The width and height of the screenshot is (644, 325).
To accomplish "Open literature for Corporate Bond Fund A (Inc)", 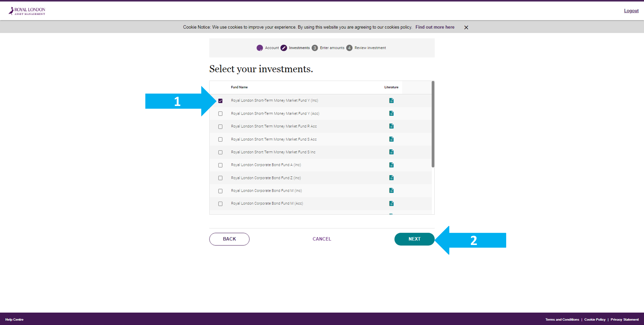I will [391, 165].
